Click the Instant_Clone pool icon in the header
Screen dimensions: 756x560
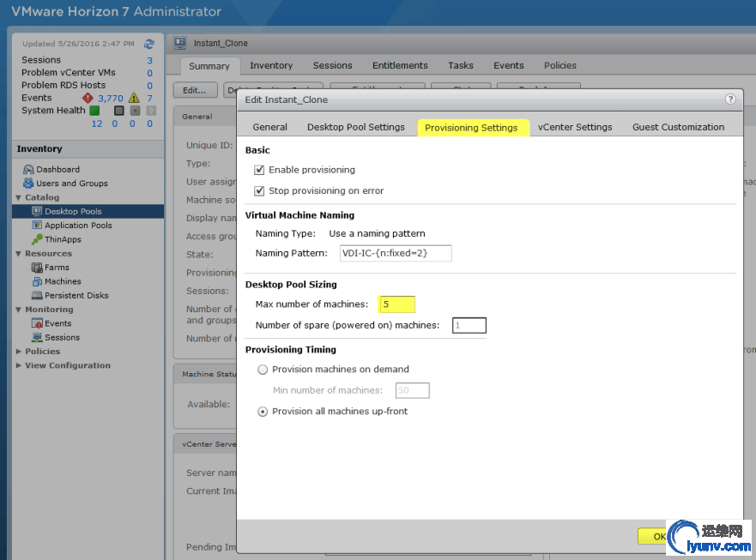180,43
